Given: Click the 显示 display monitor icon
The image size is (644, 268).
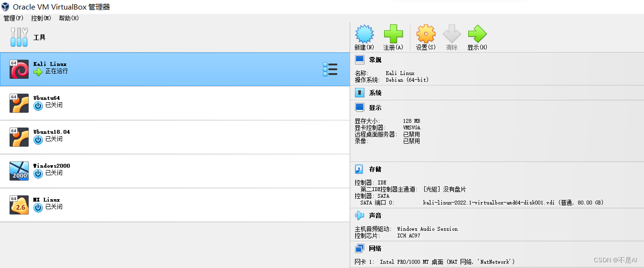Looking at the screenshot, I should pos(360,107).
